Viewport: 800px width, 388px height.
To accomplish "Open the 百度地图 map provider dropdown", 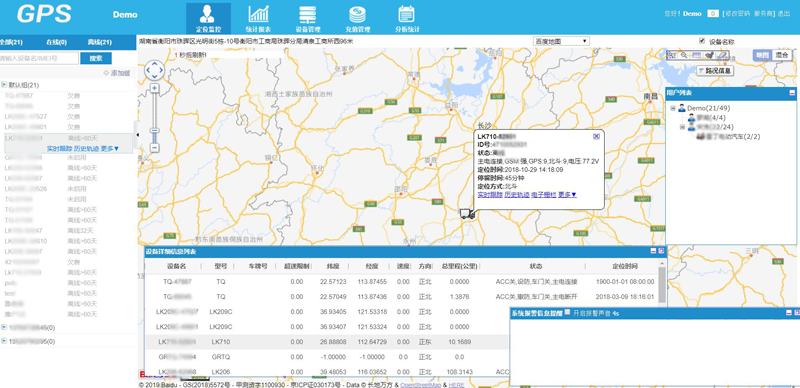I will 561,41.
